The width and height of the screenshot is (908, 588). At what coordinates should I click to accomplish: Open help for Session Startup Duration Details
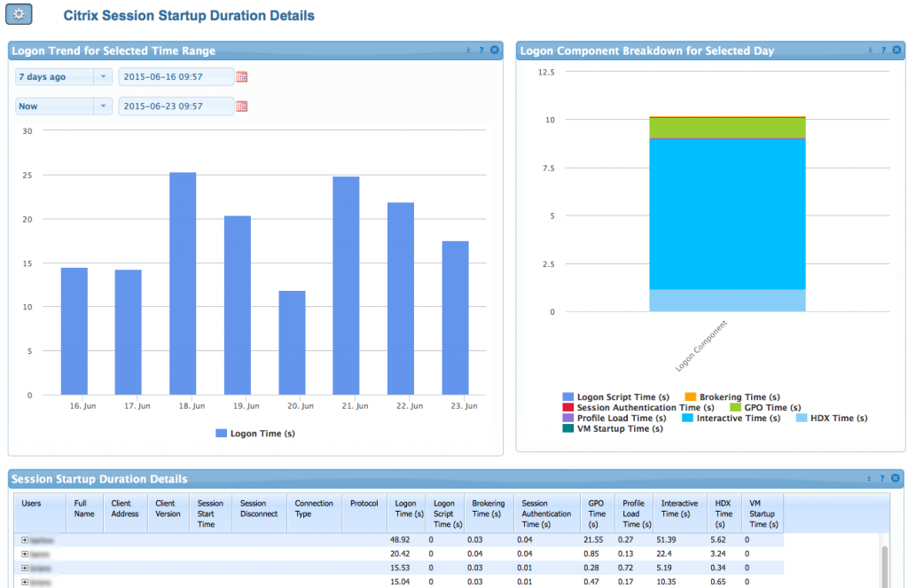click(x=882, y=479)
